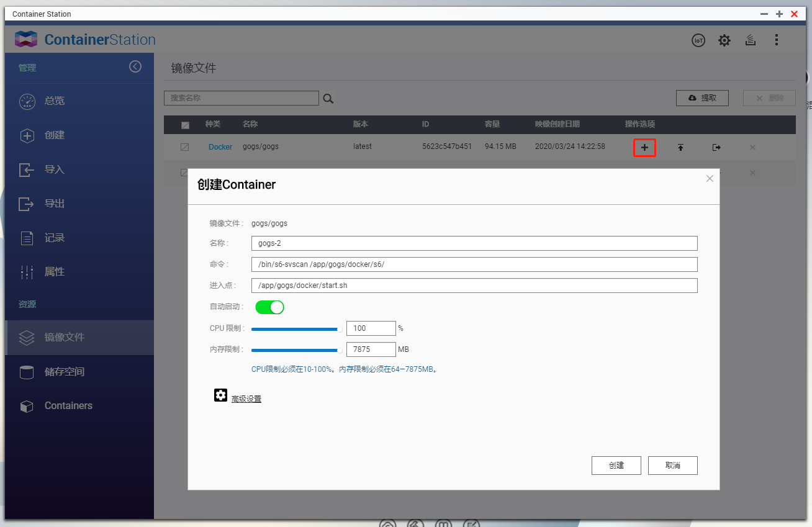This screenshot has height=527, width=812.
Task: Click the advanced settings gear beside 高级设置
Action: 220,395
